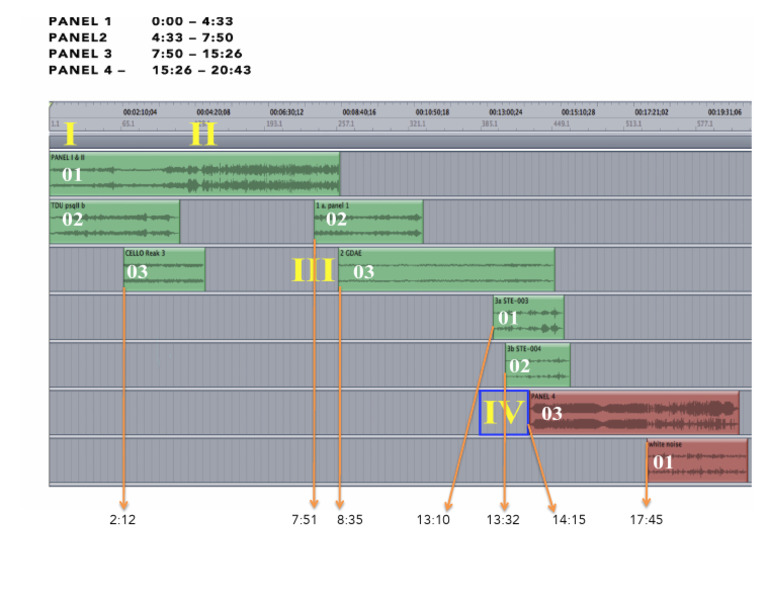Jump to ruler time 00:06:30;12
768x594 pixels.
click(x=287, y=112)
